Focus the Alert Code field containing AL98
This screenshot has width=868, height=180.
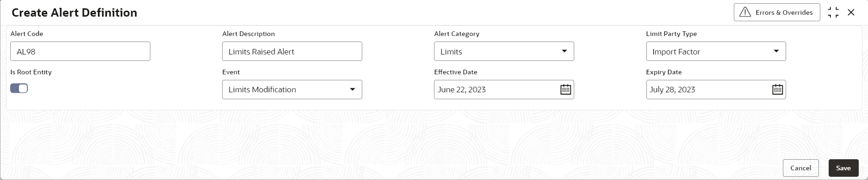click(x=80, y=51)
